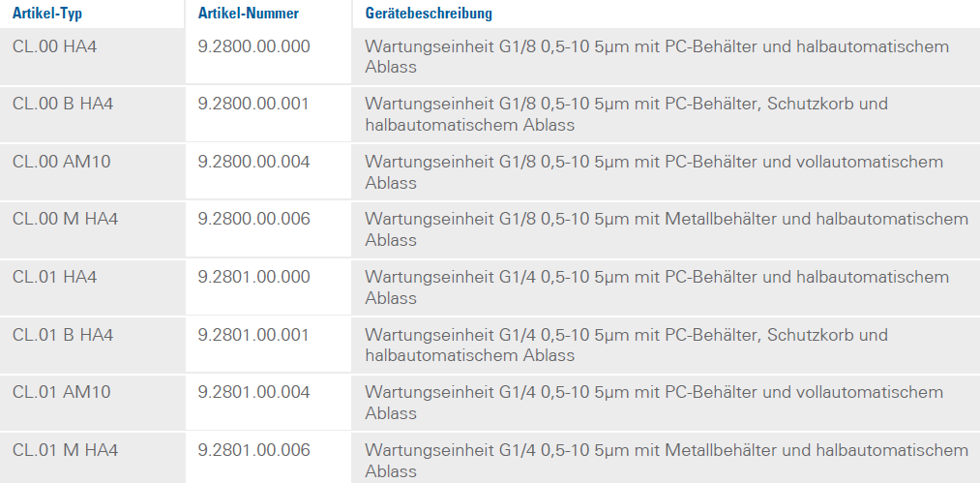The width and height of the screenshot is (980, 483).
Task: Select article type CL.00 HA4
Action: (x=54, y=46)
